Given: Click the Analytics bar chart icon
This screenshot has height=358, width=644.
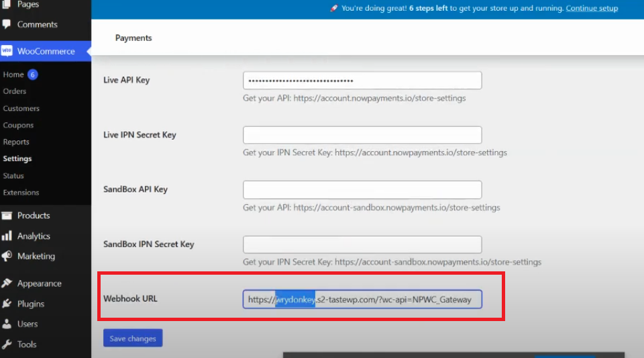Looking at the screenshot, I should tap(7, 236).
